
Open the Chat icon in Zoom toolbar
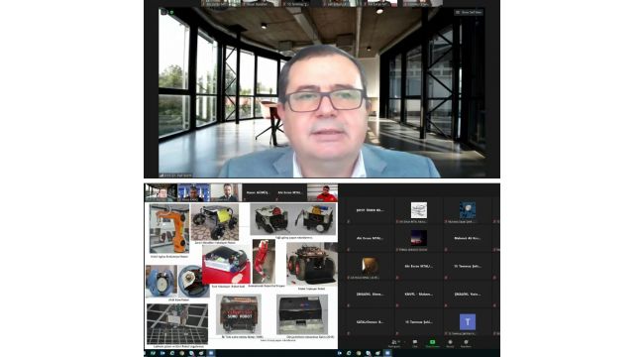(x=415, y=342)
